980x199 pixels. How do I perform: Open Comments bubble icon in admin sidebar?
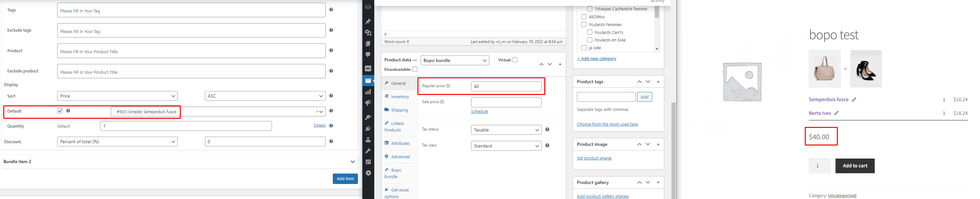pos(368,55)
